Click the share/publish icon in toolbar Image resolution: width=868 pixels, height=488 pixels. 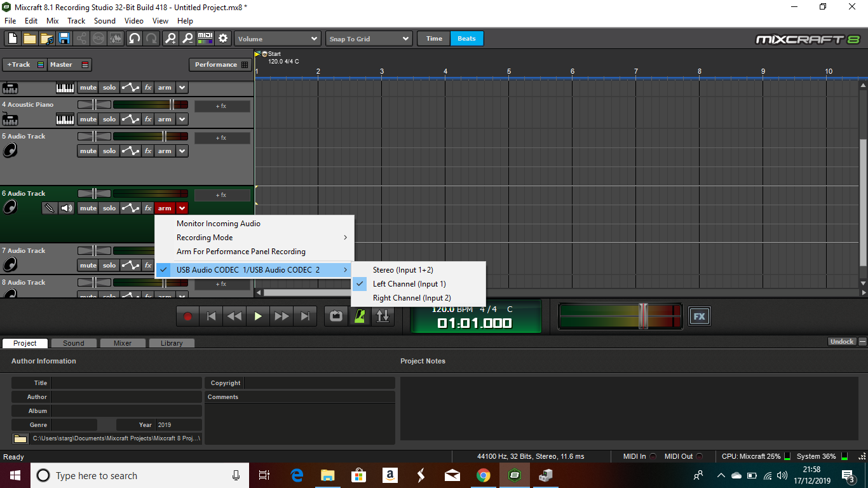(x=81, y=39)
